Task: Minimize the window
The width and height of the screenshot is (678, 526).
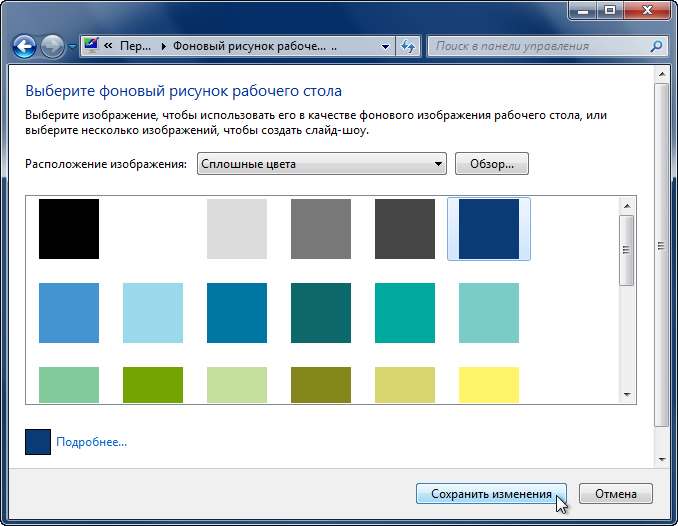Action: [582, 10]
